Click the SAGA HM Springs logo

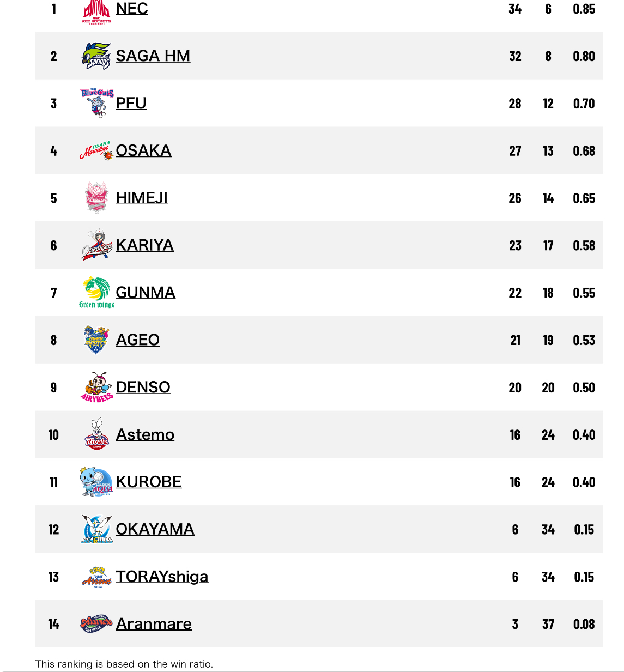tap(96, 56)
